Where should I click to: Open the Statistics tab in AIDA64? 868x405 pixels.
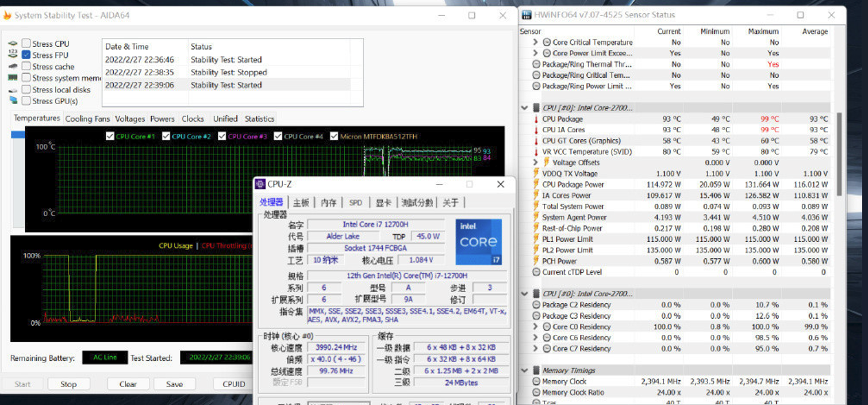click(259, 119)
